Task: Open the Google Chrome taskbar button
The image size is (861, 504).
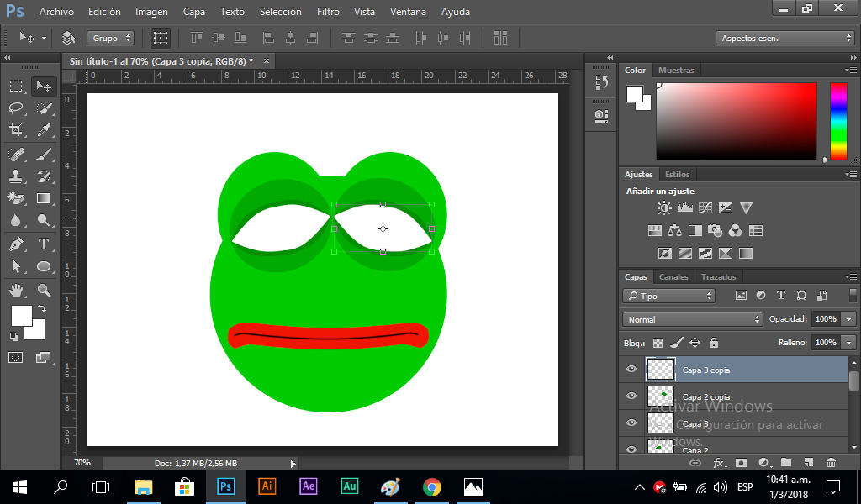Action: point(432,487)
